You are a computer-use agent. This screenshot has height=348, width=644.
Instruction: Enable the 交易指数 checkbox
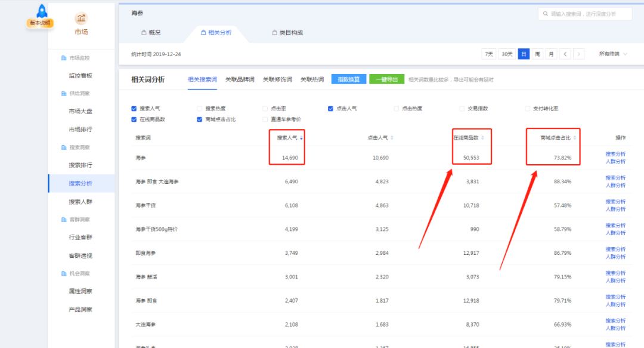(x=462, y=109)
